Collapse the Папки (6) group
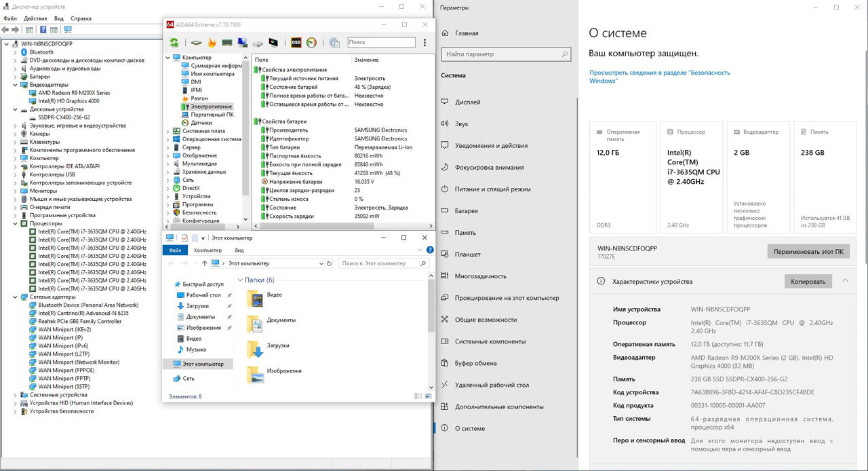This screenshot has width=868, height=471. click(x=240, y=280)
